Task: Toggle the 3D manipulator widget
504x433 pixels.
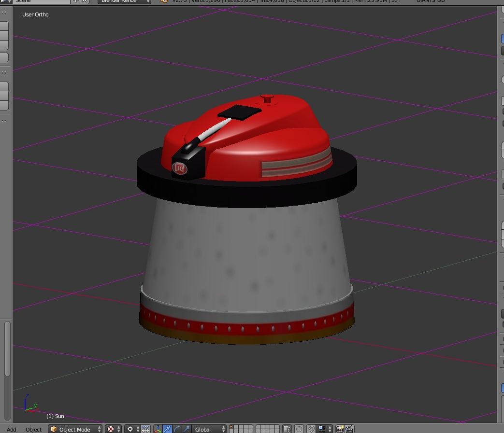Action: pos(158,429)
